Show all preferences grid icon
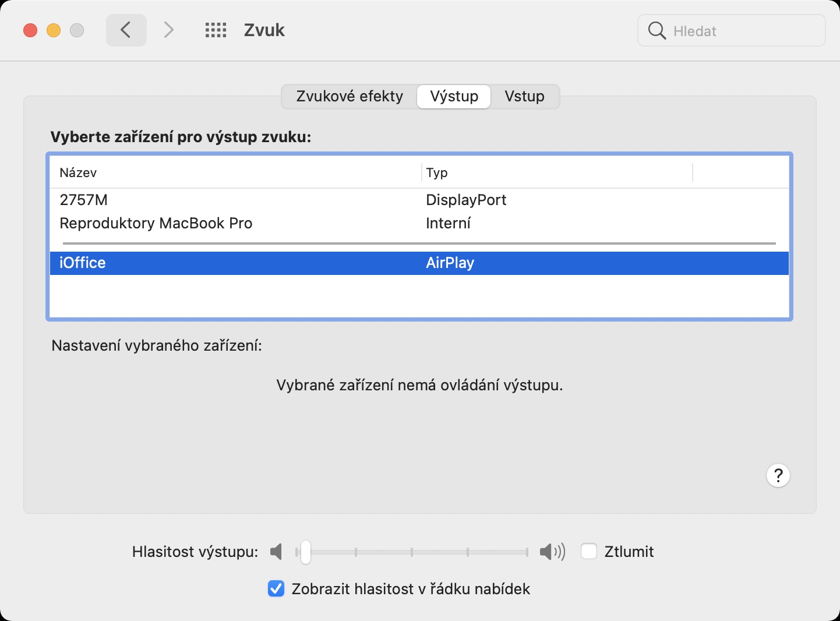 click(x=216, y=30)
